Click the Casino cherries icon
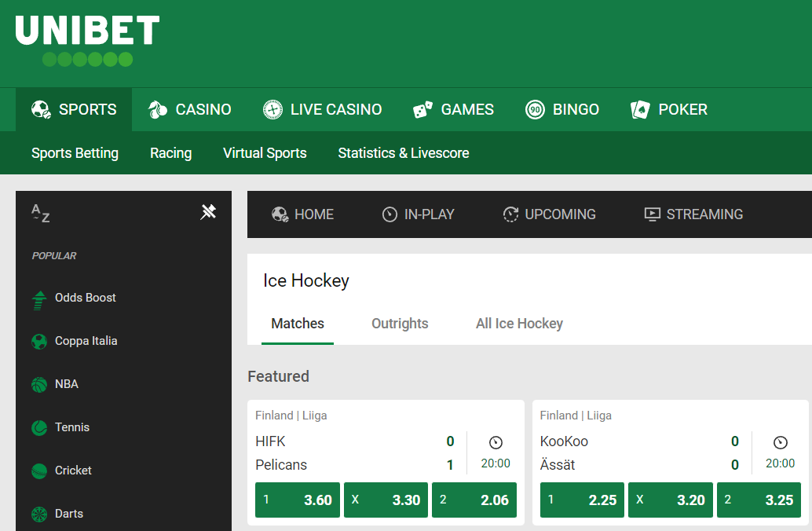The height and width of the screenshot is (531, 812). point(157,109)
